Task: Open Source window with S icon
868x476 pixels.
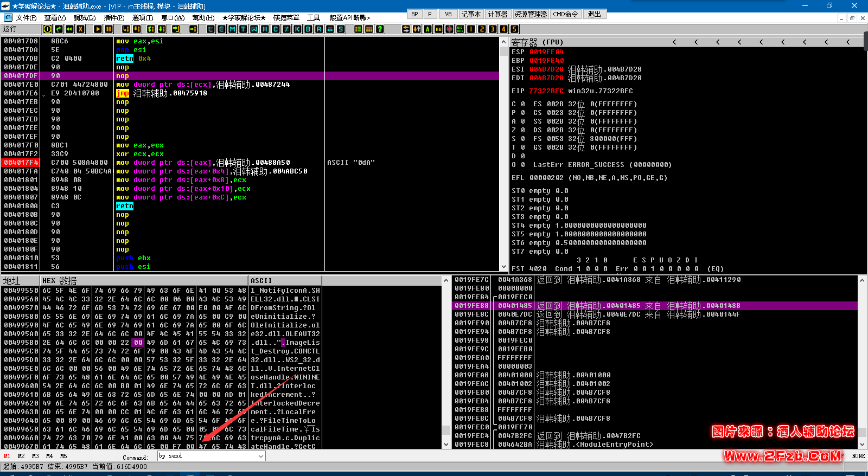Action: [x=341, y=29]
